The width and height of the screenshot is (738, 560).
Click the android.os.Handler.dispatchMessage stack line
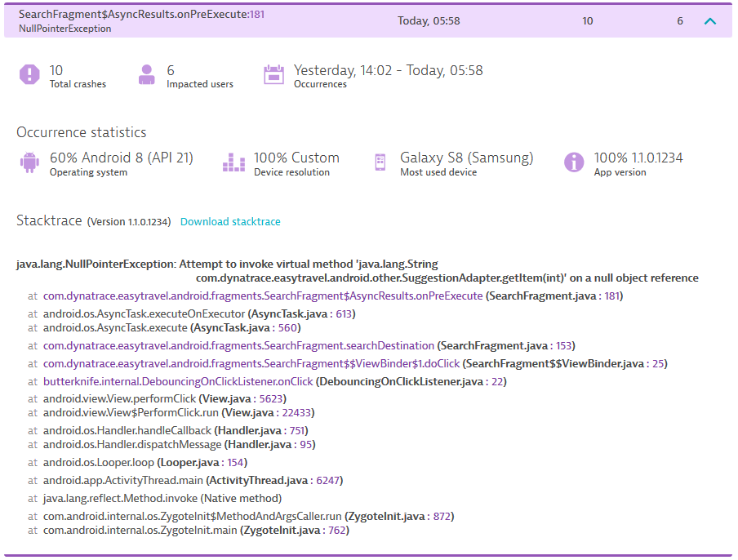click(x=171, y=445)
